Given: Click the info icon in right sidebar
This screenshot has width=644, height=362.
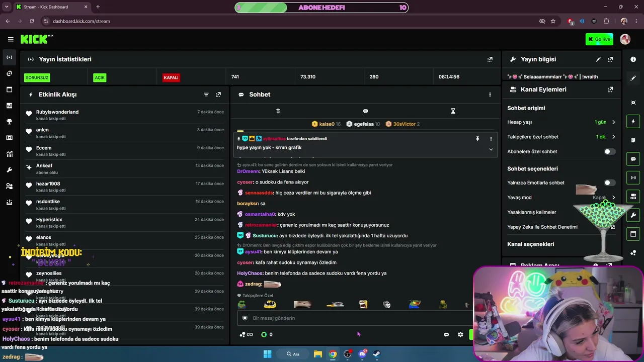Looking at the screenshot, I should 633,59.
